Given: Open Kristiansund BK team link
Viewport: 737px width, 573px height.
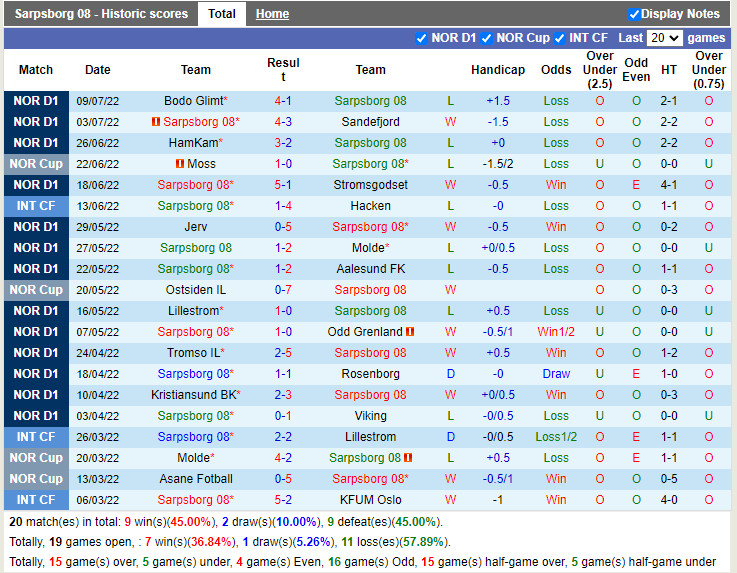Looking at the screenshot, I should [x=193, y=395].
